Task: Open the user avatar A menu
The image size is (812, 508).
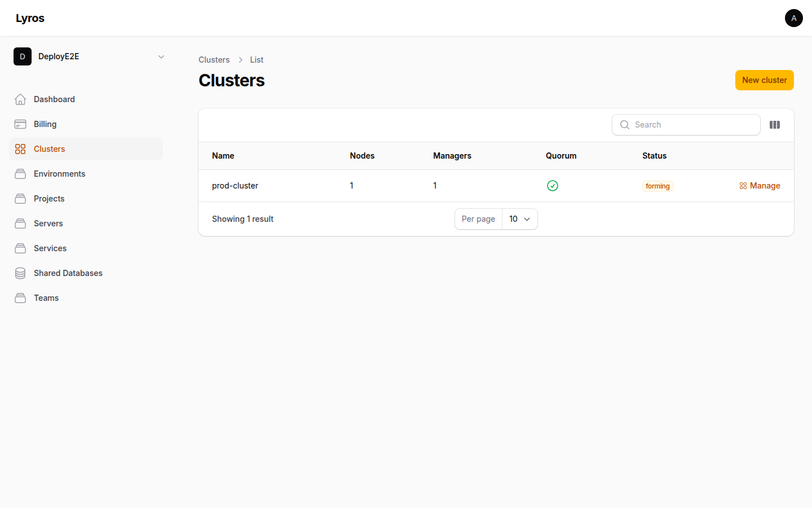Action: point(794,18)
